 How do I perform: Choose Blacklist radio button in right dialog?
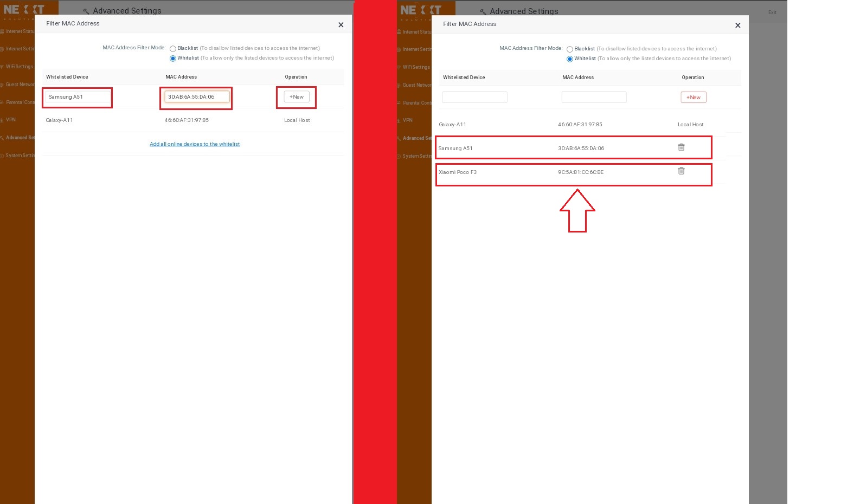570,49
